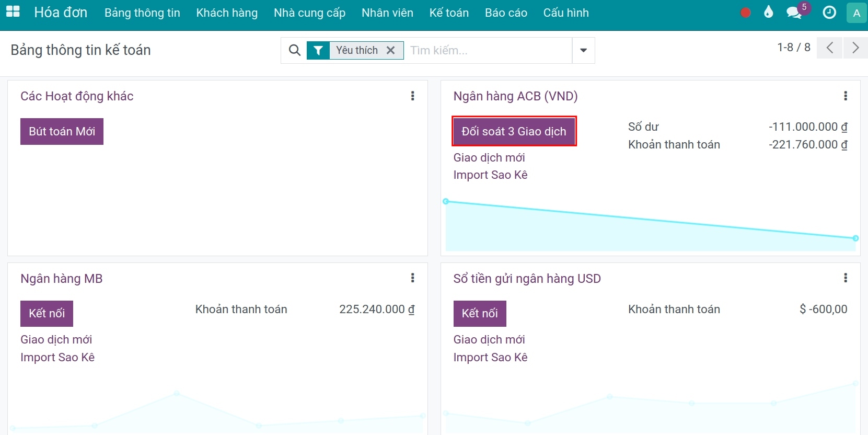The image size is (868, 435).
Task: Open the Nhân viên menu
Action: click(387, 13)
